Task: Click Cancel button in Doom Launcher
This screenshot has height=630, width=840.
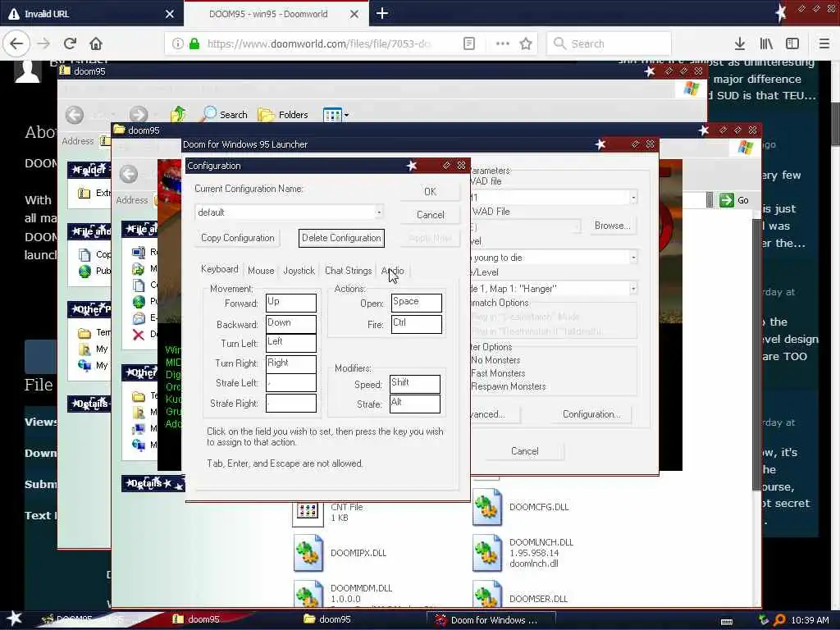Action: point(524,451)
